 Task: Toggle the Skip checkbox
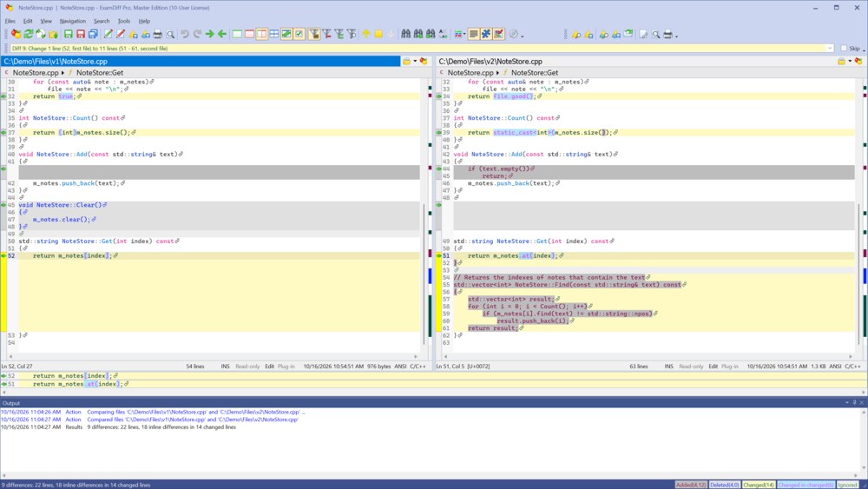(x=844, y=48)
